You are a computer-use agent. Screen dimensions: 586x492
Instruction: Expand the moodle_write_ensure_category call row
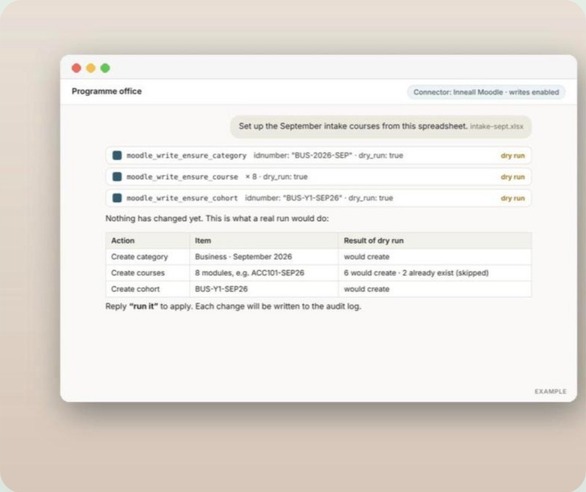(318, 156)
